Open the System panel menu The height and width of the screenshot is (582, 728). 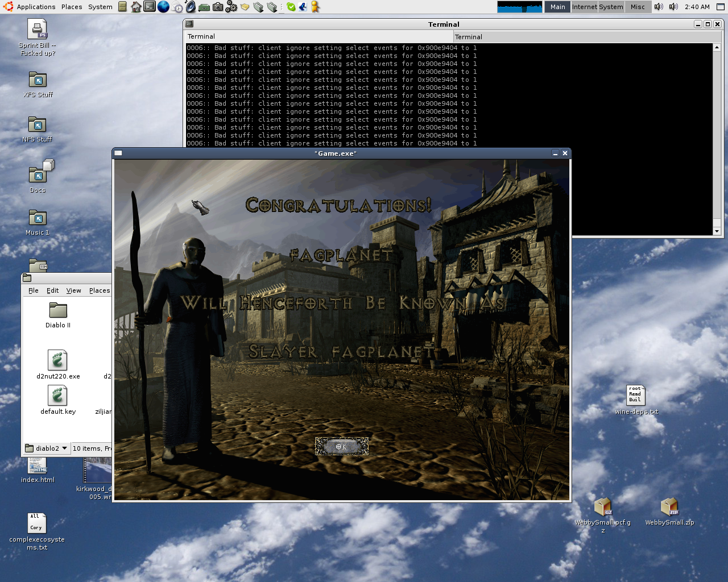[x=100, y=7]
